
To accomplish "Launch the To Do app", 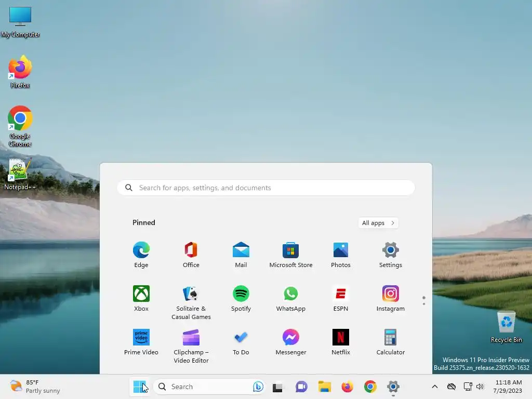I will [x=241, y=342].
